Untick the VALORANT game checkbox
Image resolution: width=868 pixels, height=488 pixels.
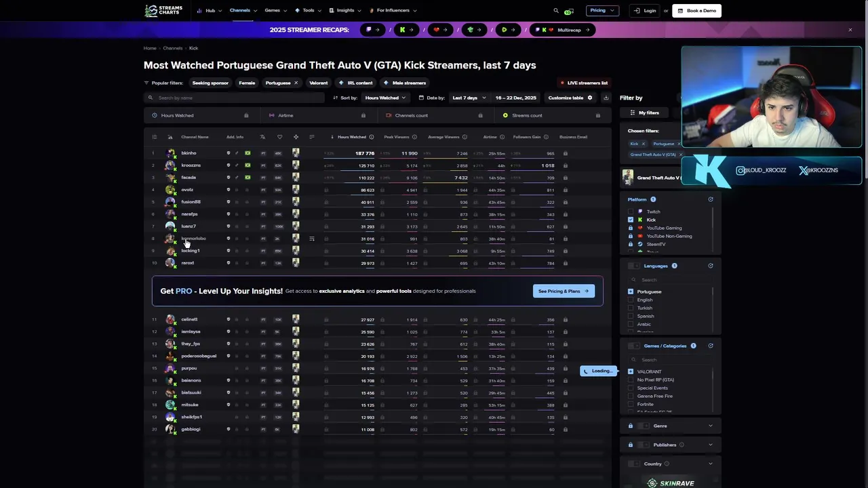click(631, 371)
